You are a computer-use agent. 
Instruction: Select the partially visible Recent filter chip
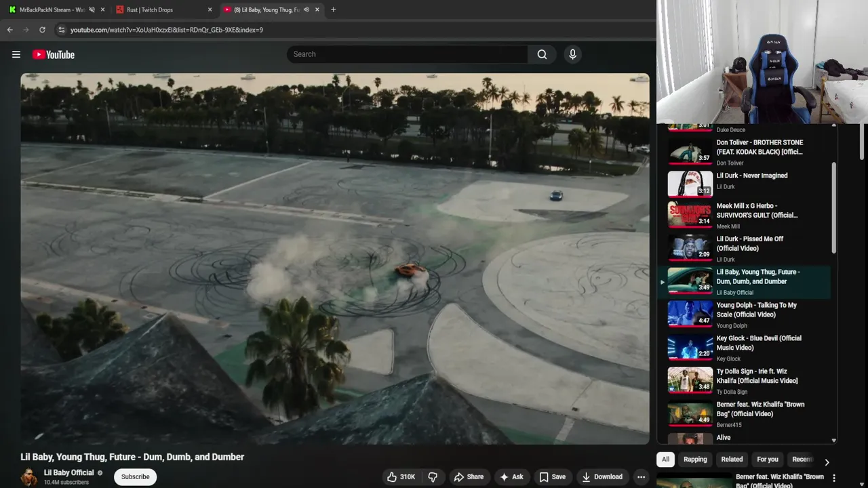[802, 460]
